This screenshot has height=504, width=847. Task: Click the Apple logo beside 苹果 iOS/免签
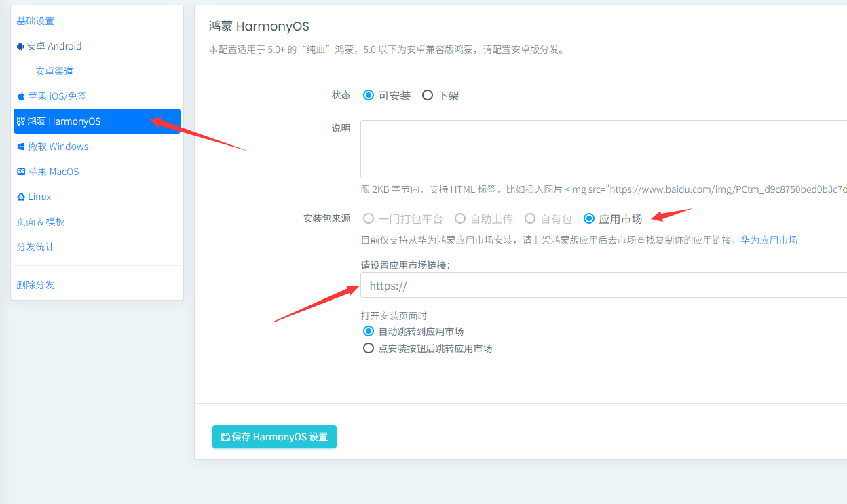[x=21, y=96]
